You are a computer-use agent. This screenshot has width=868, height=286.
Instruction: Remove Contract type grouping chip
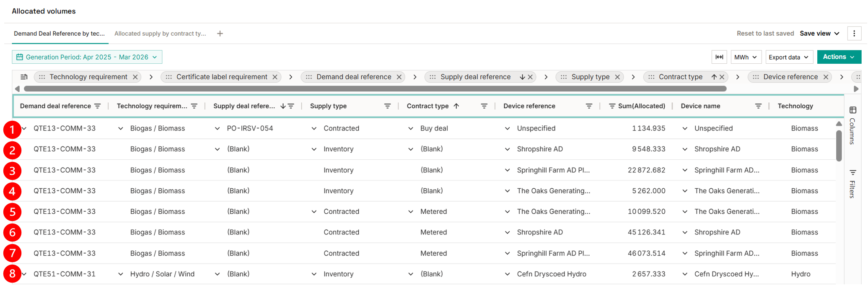click(722, 77)
